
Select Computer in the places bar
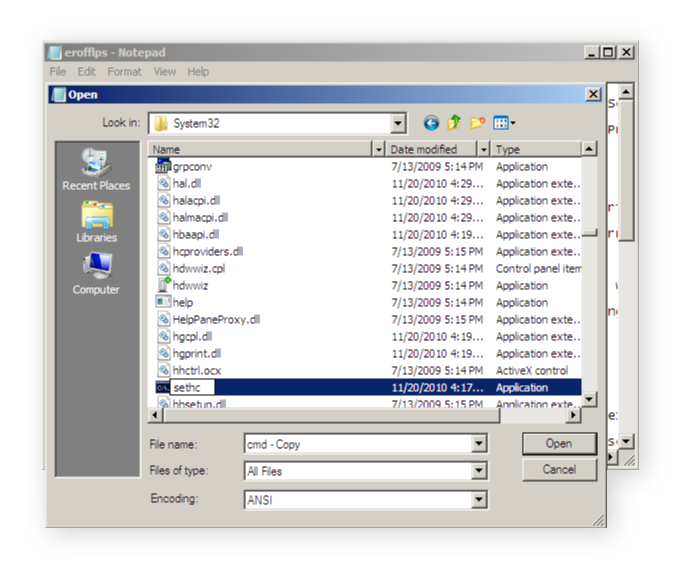click(96, 273)
